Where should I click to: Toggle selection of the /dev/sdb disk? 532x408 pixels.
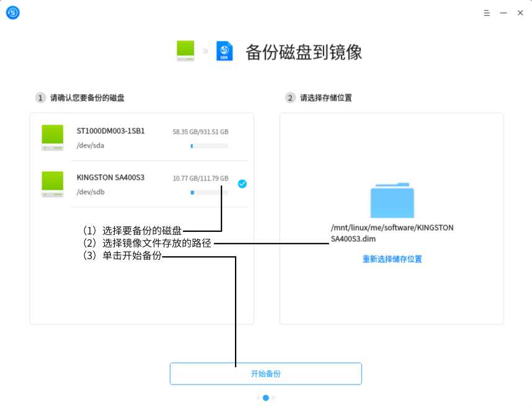(x=141, y=184)
